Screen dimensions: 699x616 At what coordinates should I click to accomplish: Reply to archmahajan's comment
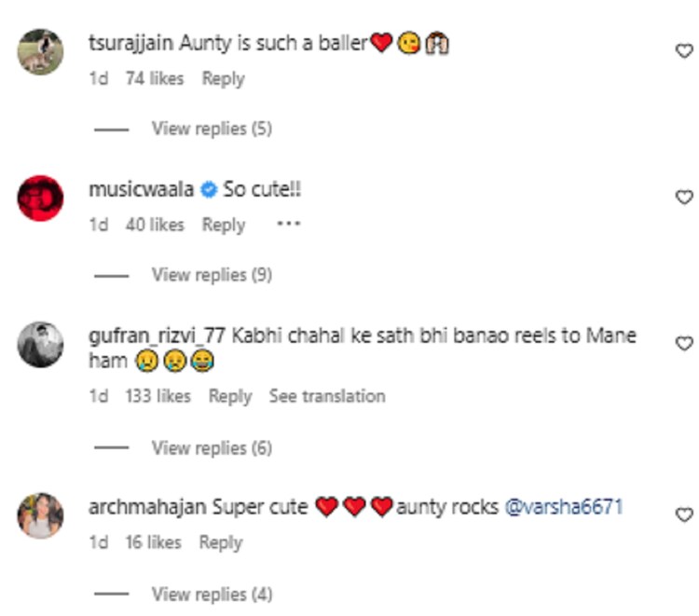[220, 542]
